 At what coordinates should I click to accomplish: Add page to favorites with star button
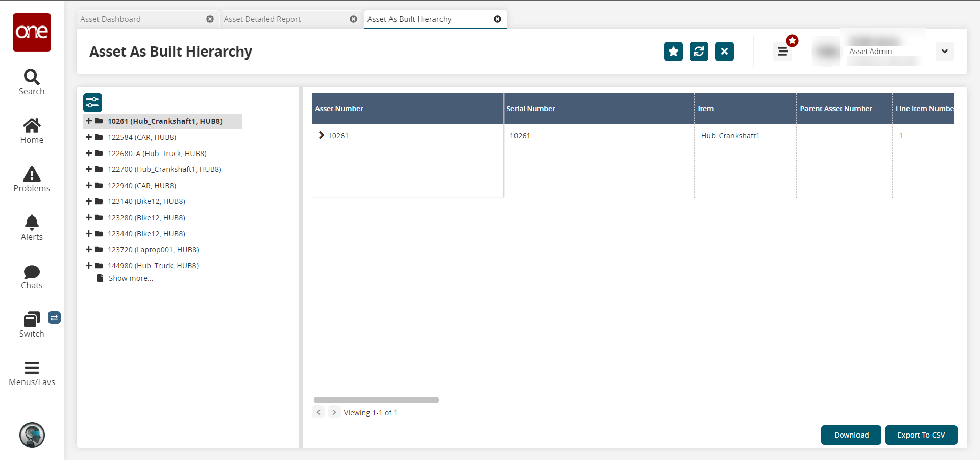(673, 52)
